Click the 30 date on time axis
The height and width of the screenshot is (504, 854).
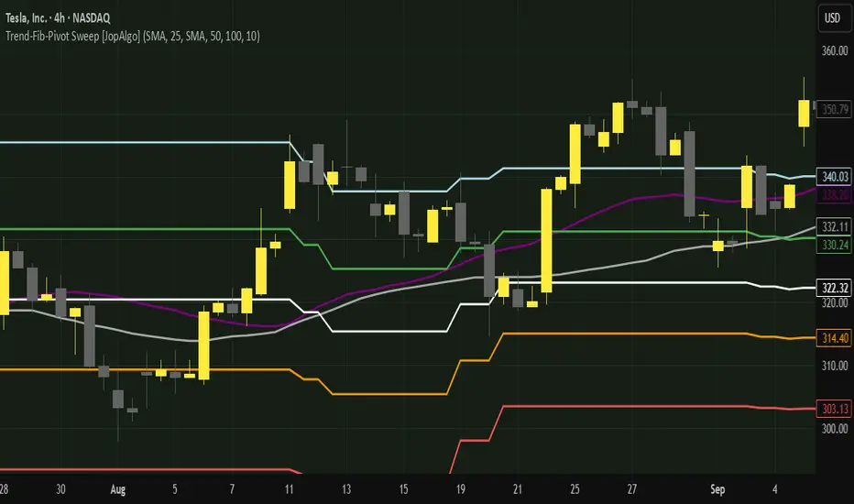click(x=60, y=489)
